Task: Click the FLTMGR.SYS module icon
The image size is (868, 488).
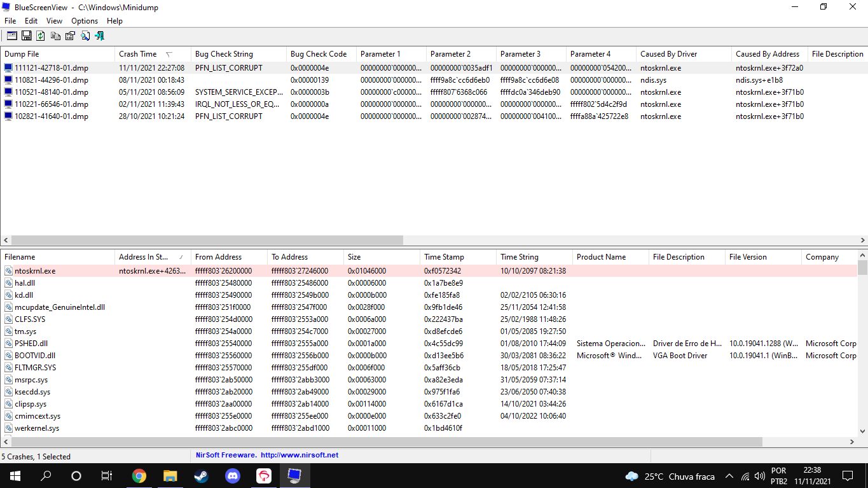Action: (x=8, y=368)
